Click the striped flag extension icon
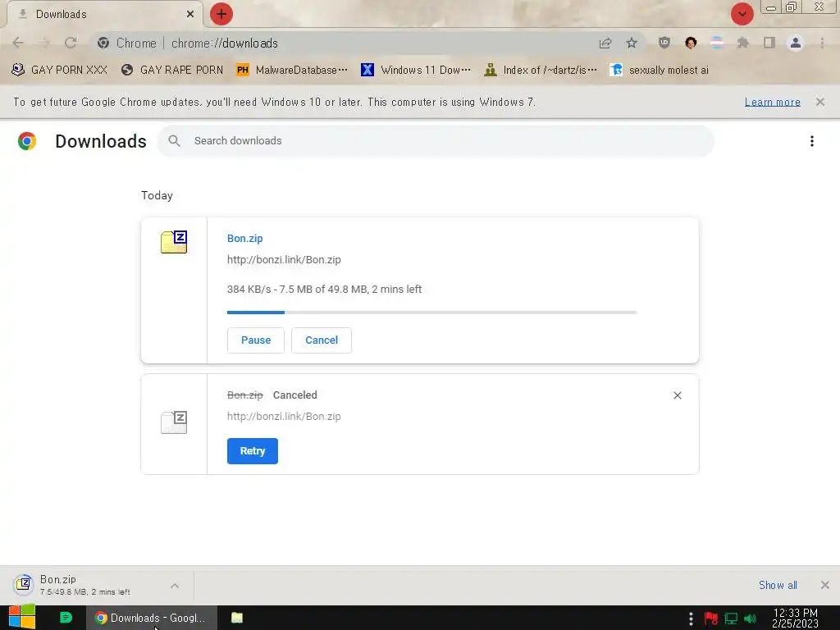The width and height of the screenshot is (840, 630). point(717,43)
